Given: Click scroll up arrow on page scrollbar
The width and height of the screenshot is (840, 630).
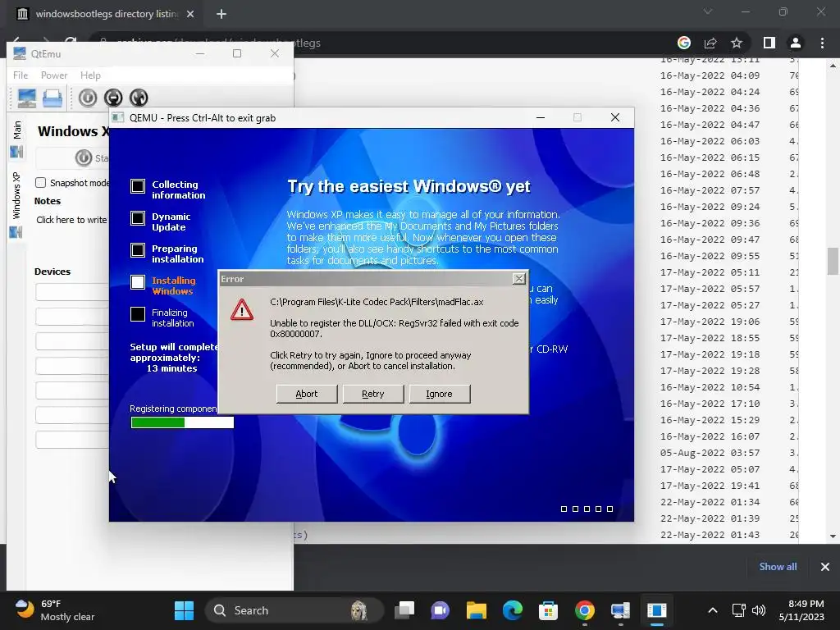Looking at the screenshot, I should (x=833, y=66).
